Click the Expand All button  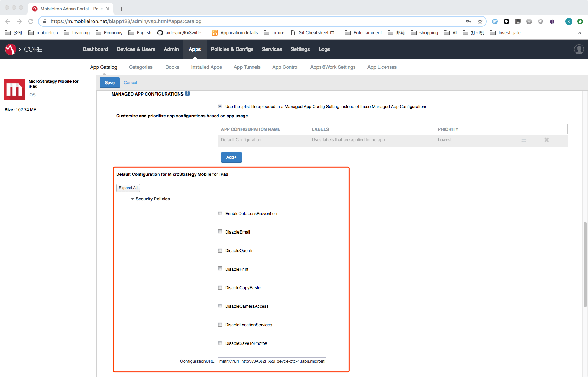(x=128, y=188)
